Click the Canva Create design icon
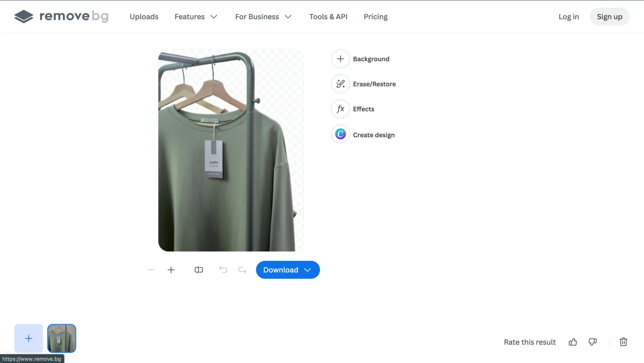 [340, 134]
